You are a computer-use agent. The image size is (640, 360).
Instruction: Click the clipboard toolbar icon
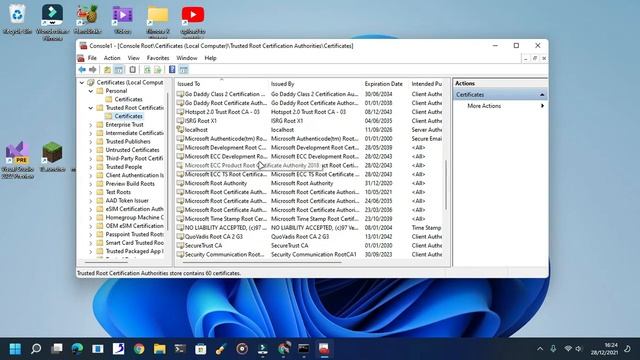click(x=132, y=70)
